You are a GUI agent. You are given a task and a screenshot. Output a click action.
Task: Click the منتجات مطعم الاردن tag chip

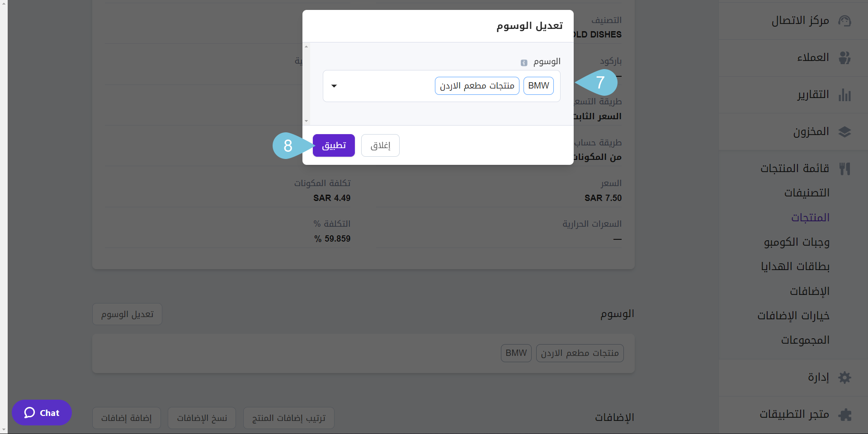pos(477,86)
